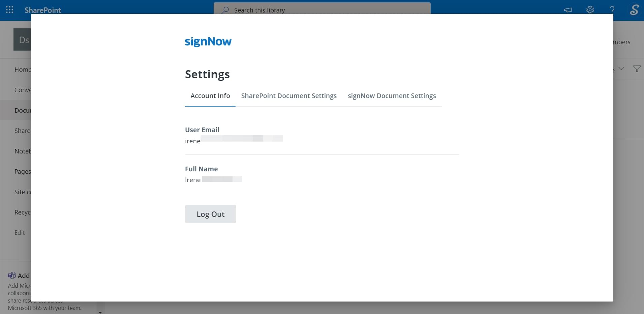Screen dimensions: 644x314
Task: Click the User Email label
Action: pyautogui.click(x=202, y=130)
